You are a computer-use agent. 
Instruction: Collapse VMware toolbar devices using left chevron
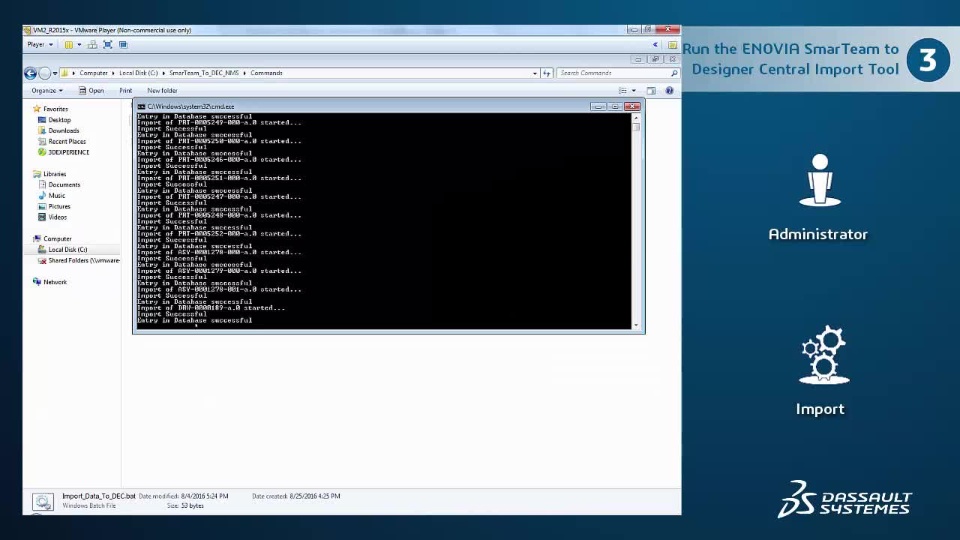(655, 45)
